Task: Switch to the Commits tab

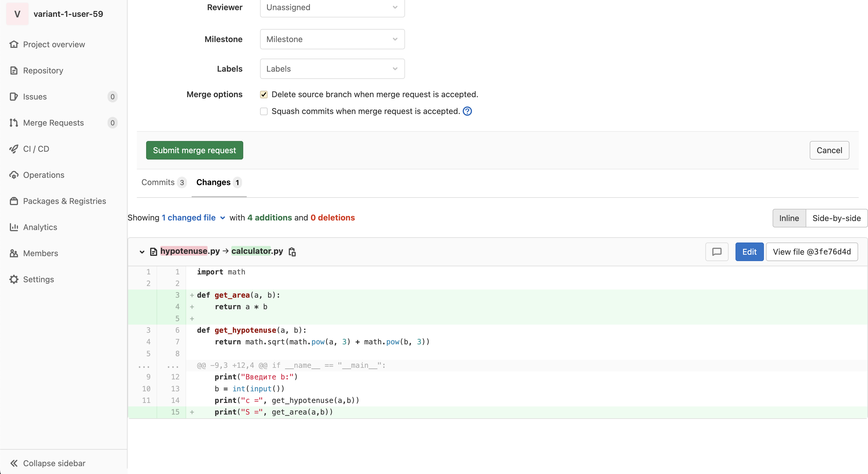Action: click(x=164, y=182)
